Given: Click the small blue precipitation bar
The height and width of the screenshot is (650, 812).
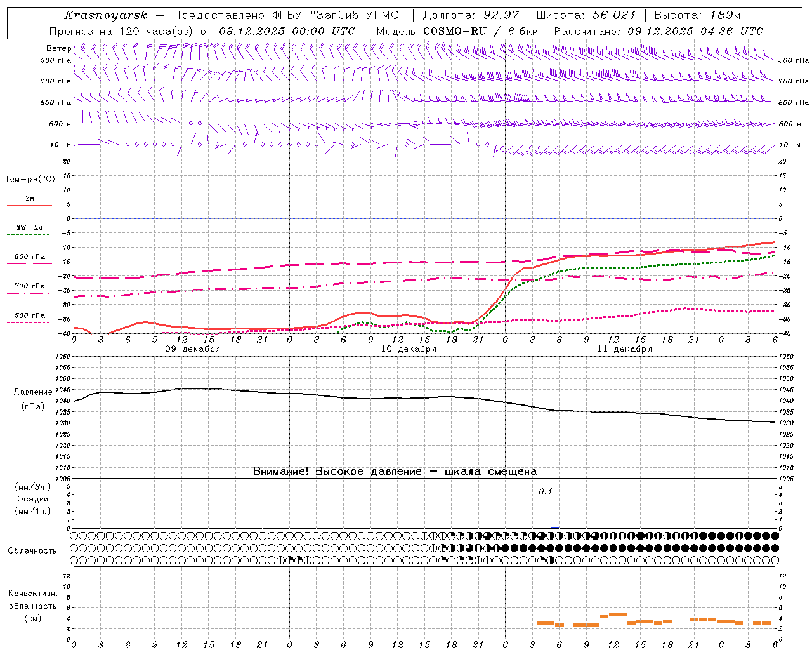Looking at the screenshot, I should point(555,527).
